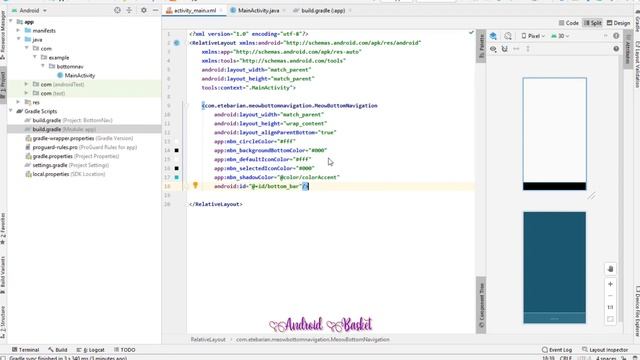640x360 pixels.
Task: Open the Terminal tool window
Action: pyautogui.click(x=25, y=350)
